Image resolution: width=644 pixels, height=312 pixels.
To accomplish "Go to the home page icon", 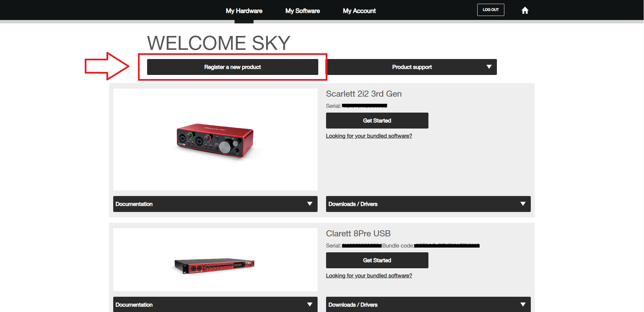I will pyautogui.click(x=525, y=11).
